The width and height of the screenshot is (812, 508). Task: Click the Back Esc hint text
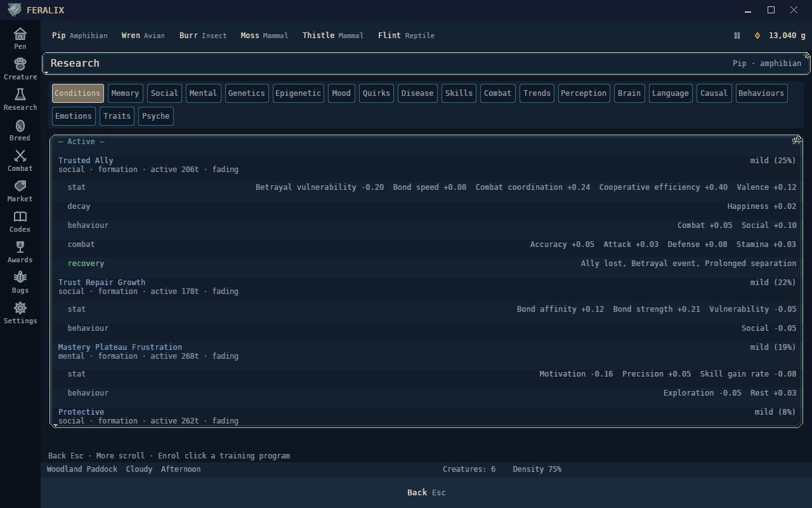coord(66,456)
